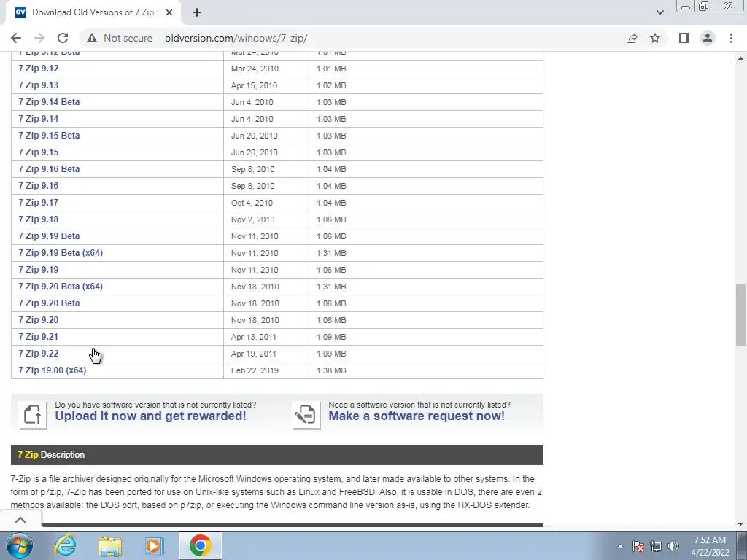Open the Windows Start menu
Viewport: 747px width, 560px height.
[x=19, y=545]
